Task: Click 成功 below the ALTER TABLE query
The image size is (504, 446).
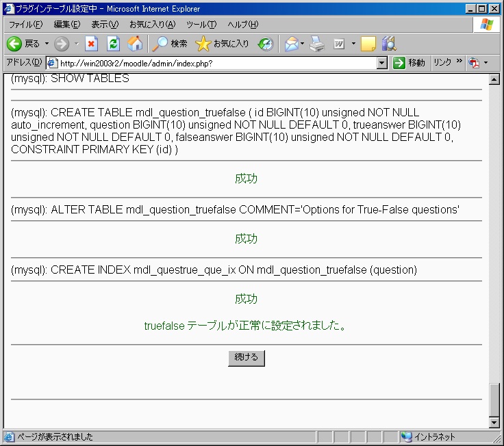Action: 247,239
